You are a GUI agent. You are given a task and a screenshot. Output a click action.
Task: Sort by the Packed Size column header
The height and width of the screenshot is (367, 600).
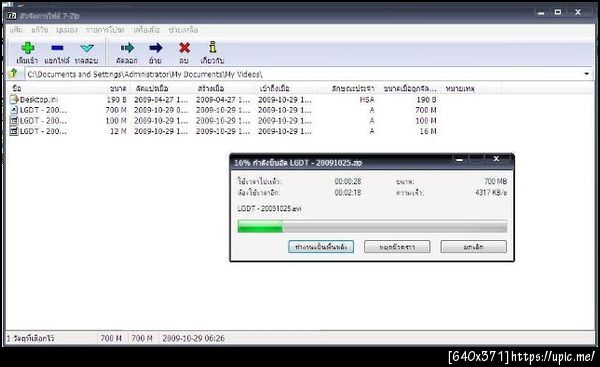pyautogui.click(x=410, y=88)
